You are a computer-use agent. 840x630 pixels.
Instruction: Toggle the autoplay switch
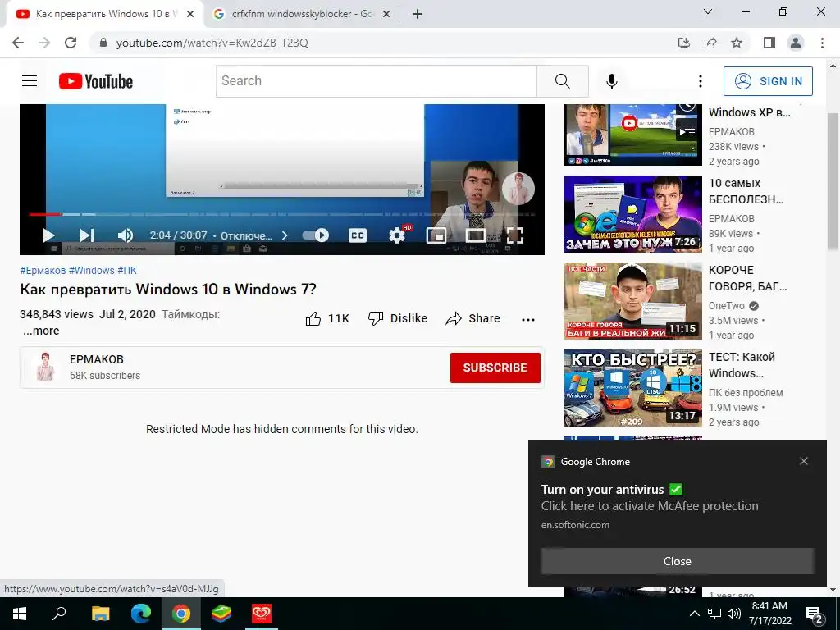pos(316,235)
